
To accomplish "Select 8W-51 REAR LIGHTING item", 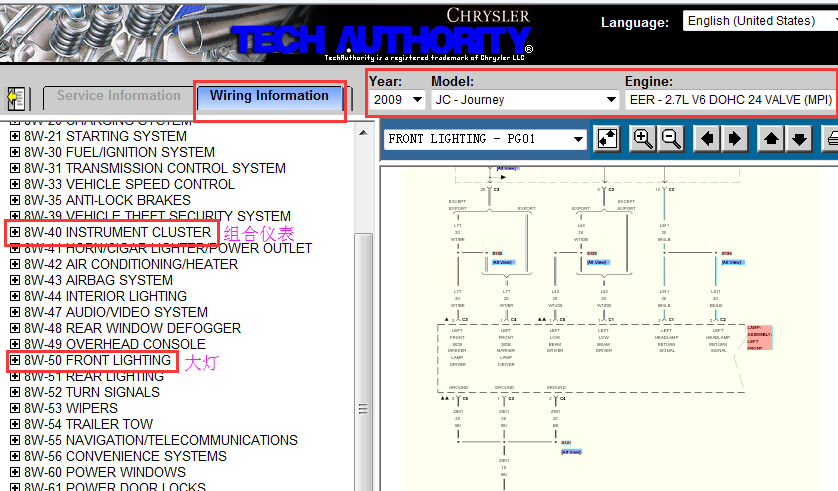I will [x=94, y=377].
